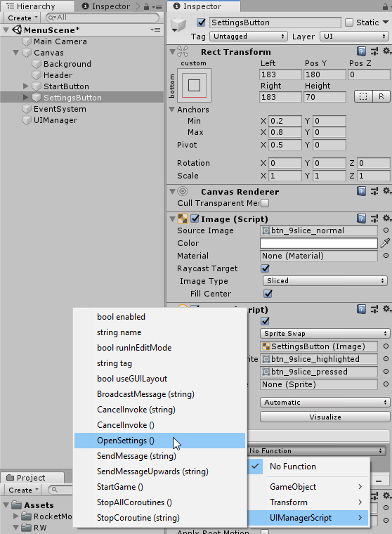The image size is (392, 534).
Task: Toggle the Fill Center checkbox
Action: pos(268,294)
